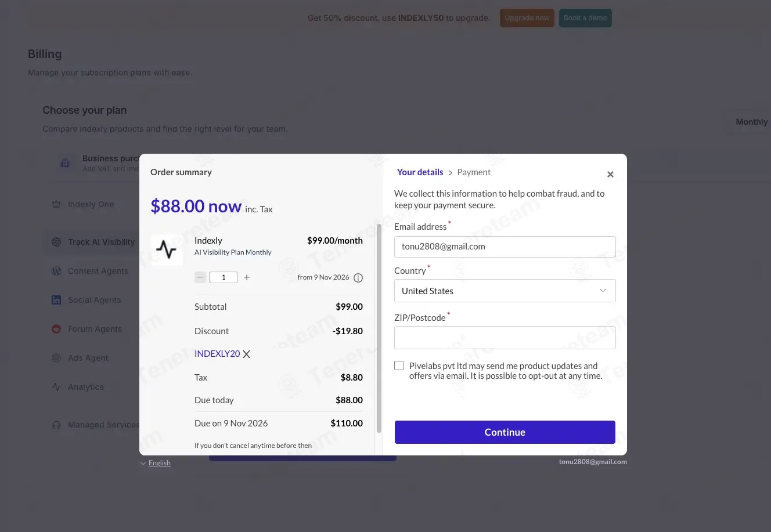Click the ZIP/Postcode input field
771x532 pixels.
pyautogui.click(x=505, y=338)
